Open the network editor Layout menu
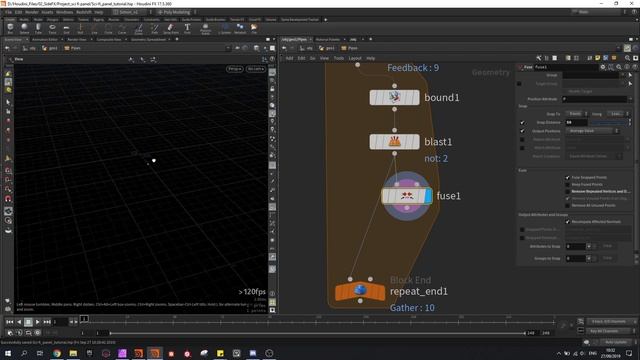Viewport: 640px width, 360px height. point(355,58)
